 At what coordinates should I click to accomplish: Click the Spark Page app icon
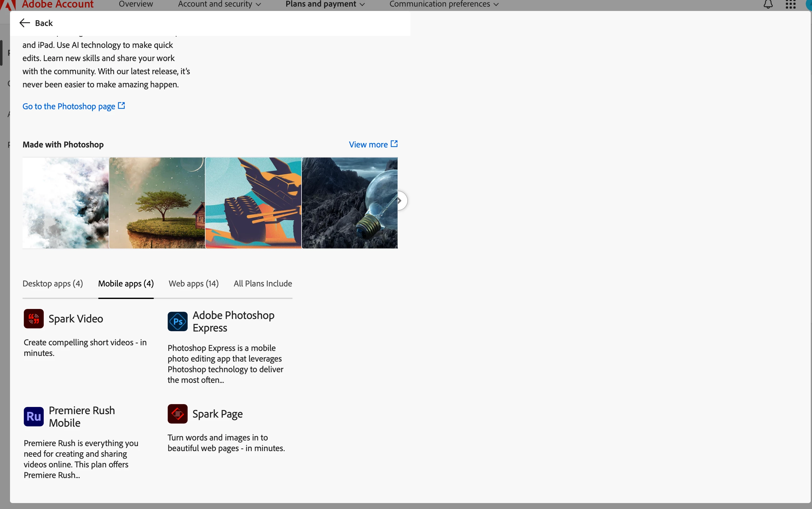click(x=178, y=414)
